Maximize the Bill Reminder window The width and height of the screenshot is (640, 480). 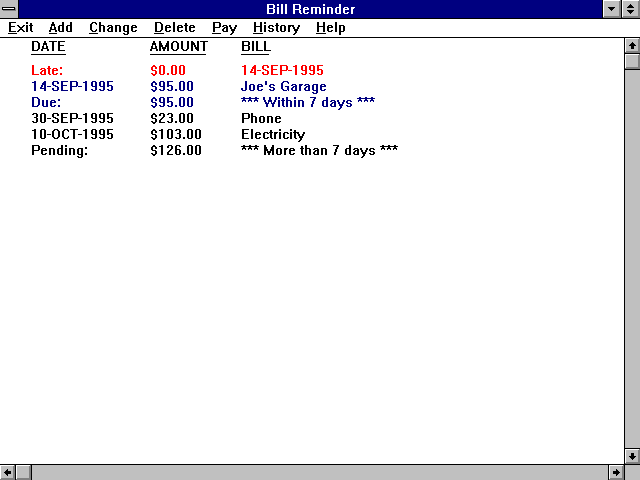point(631,9)
